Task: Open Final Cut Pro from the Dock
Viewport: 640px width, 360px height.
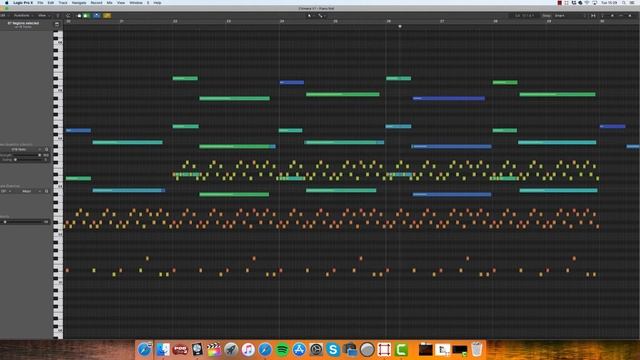Action: [x=214, y=349]
